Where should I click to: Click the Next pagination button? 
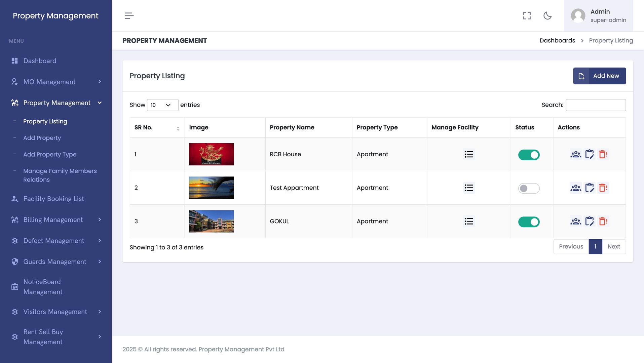pyautogui.click(x=613, y=247)
